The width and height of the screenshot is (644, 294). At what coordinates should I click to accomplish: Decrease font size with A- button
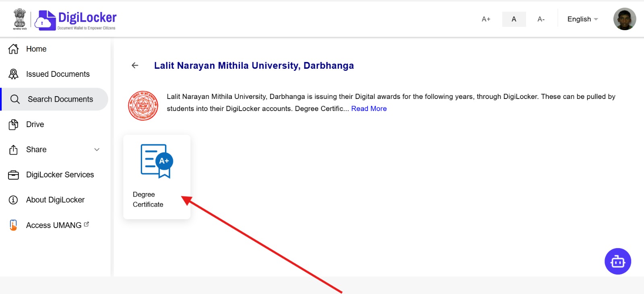[541, 19]
